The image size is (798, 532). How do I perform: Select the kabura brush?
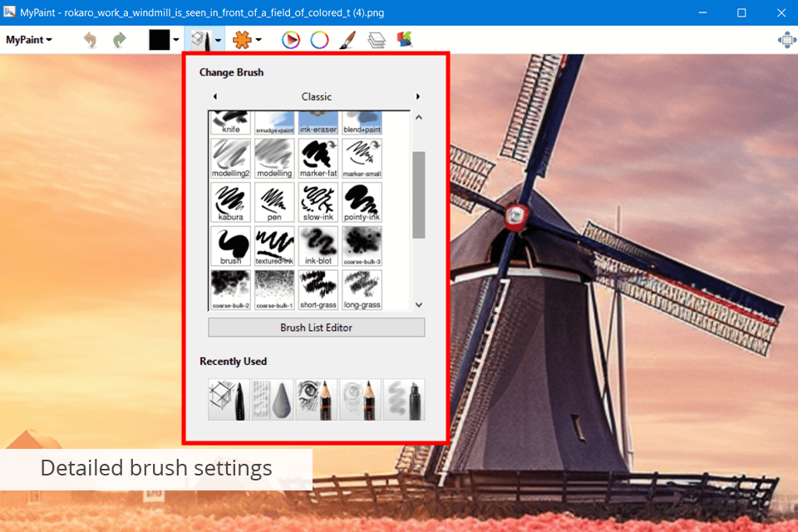230,202
